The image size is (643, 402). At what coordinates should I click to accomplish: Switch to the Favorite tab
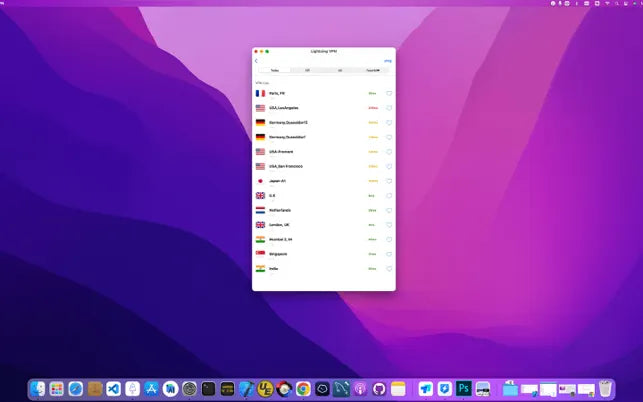coord(372,71)
